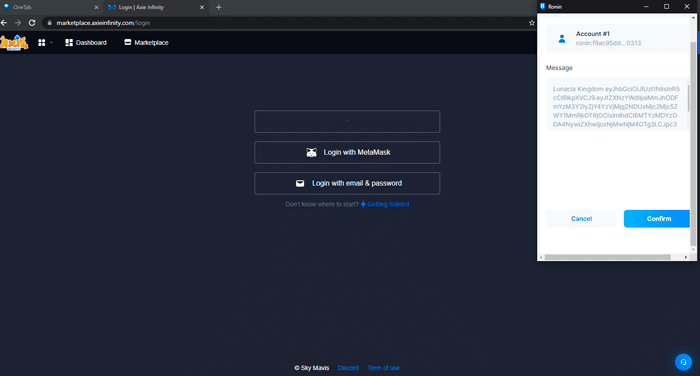The height and width of the screenshot is (376, 700).
Task: Bookmark this page with the star
Action: 531,23
